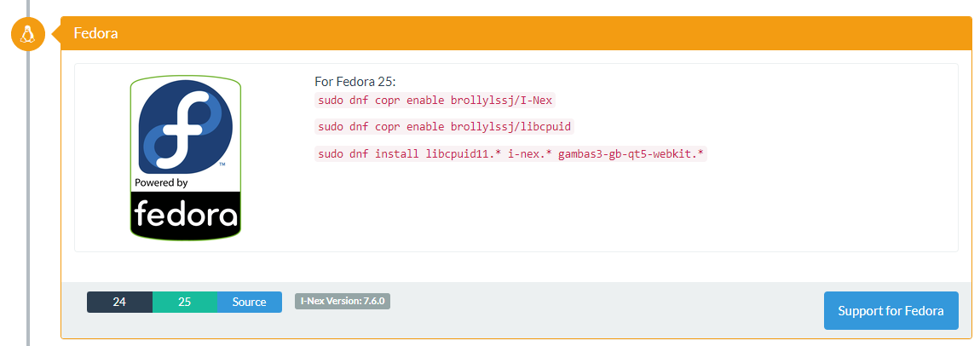
Task: Select the copr enable brollylssj/I-Nex command
Action: point(435,100)
